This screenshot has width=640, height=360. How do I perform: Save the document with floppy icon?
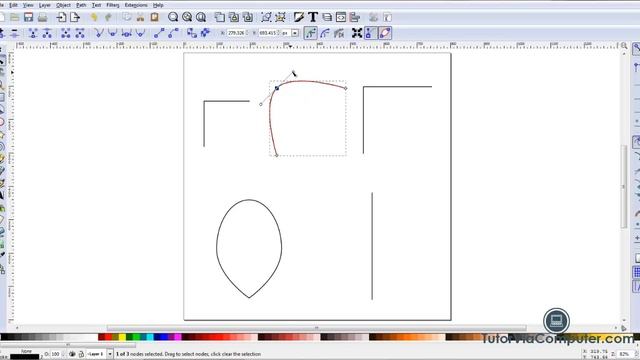28,17
